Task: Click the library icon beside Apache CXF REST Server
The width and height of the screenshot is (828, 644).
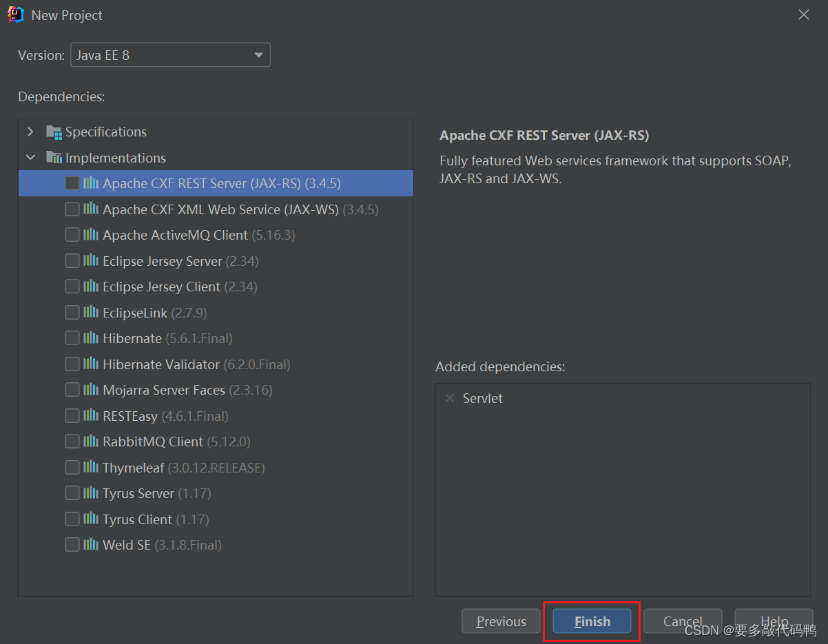Action: [x=91, y=183]
